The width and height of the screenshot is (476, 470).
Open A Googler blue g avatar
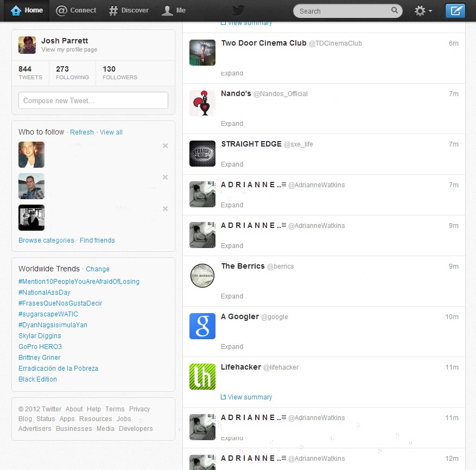202,326
